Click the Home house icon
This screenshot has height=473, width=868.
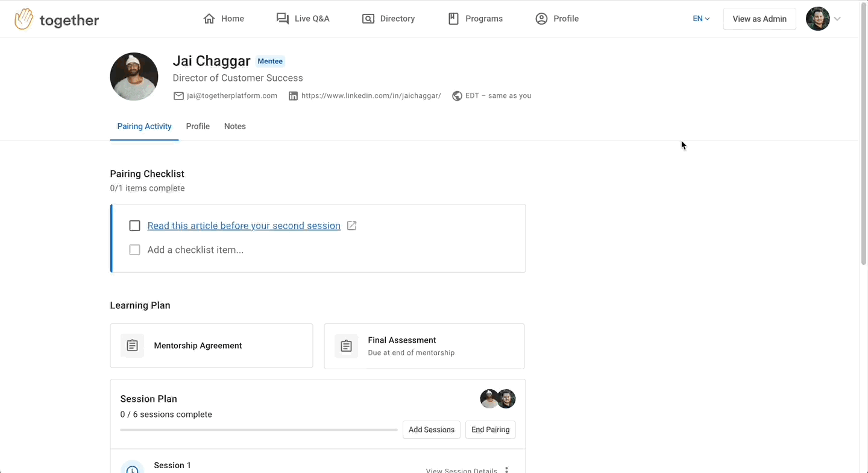pyautogui.click(x=209, y=19)
